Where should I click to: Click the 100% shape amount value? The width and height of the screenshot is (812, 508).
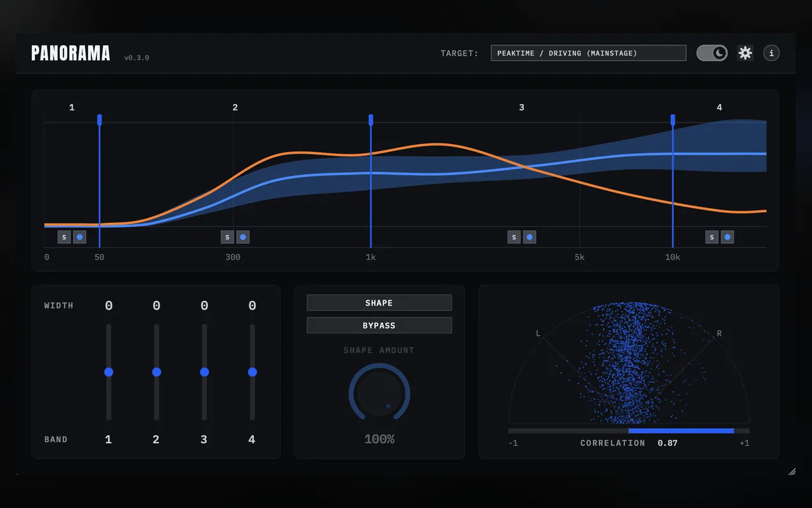379,439
